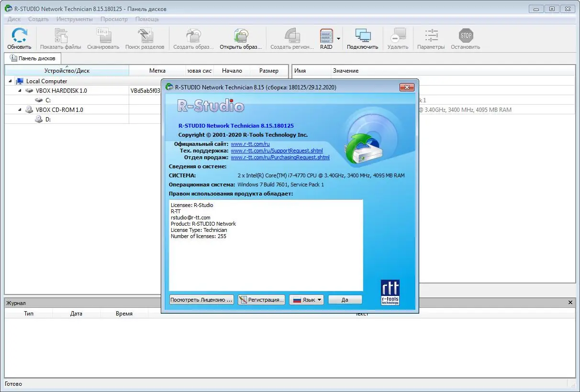Open the Помощь menu

click(x=147, y=19)
